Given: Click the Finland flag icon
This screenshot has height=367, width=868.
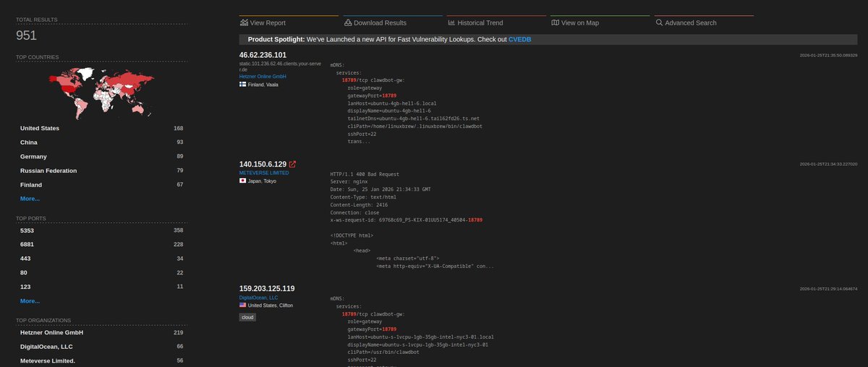Looking at the screenshot, I should pyautogui.click(x=243, y=85).
